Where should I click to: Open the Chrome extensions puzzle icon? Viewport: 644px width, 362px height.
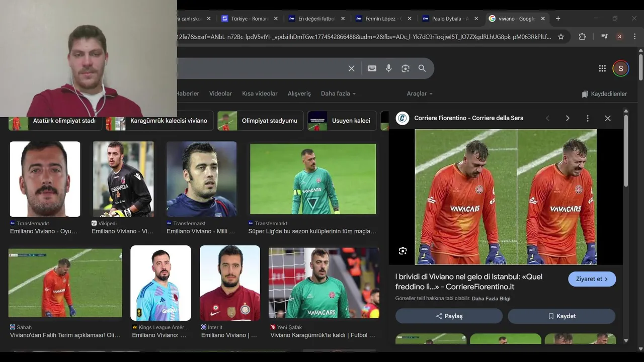pyautogui.click(x=582, y=37)
